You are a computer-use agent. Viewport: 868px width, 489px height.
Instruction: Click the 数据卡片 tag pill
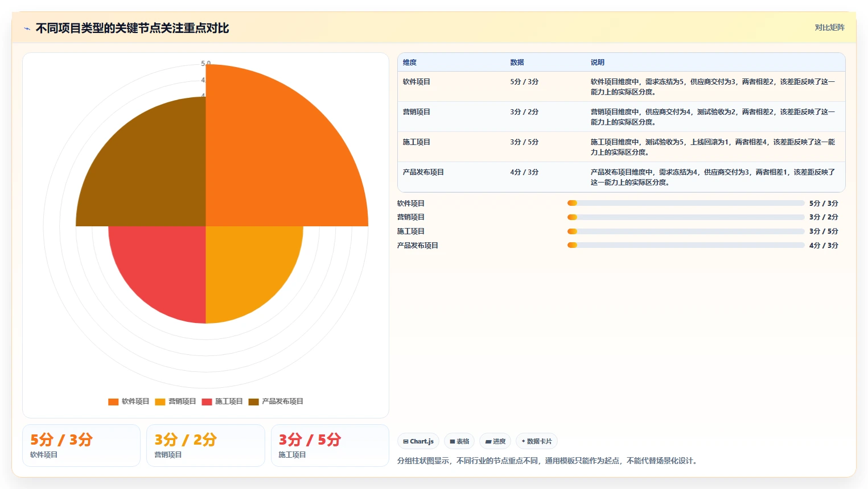[537, 441]
